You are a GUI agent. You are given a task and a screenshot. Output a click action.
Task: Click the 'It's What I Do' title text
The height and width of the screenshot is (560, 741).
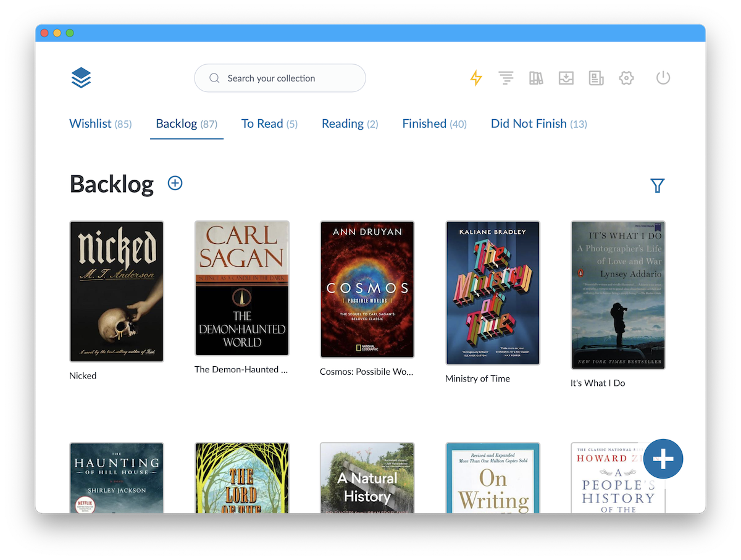click(x=598, y=383)
